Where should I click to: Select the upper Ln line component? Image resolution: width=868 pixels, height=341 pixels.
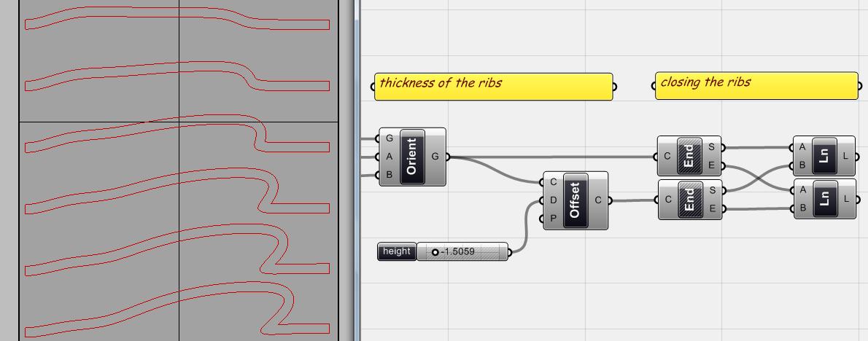point(825,157)
